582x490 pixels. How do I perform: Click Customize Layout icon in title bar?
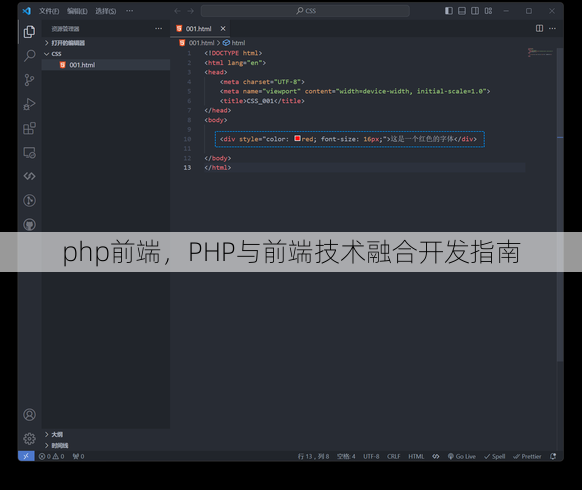coord(488,11)
